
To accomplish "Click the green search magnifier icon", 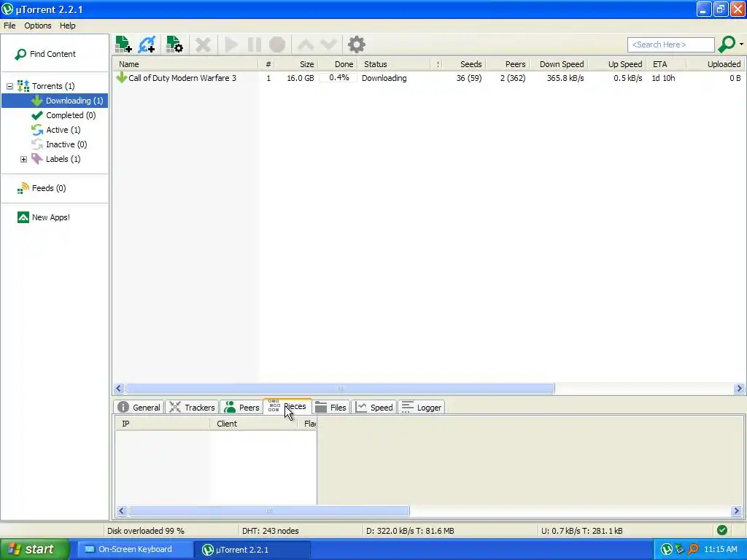I will 727,44.
